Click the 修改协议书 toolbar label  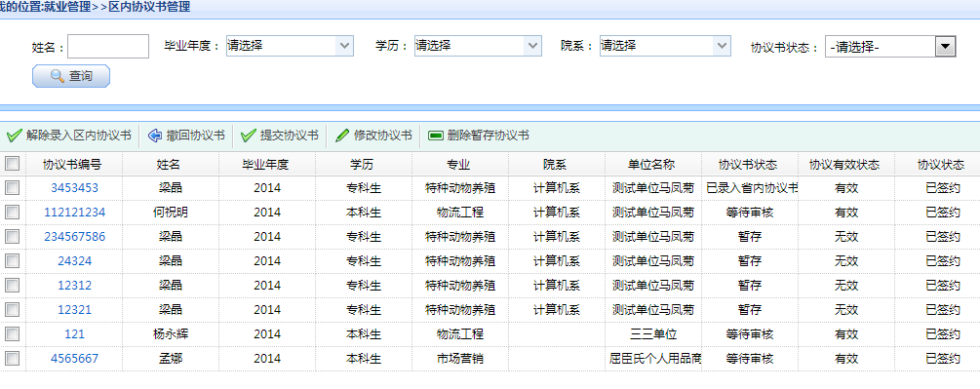point(383,136)
